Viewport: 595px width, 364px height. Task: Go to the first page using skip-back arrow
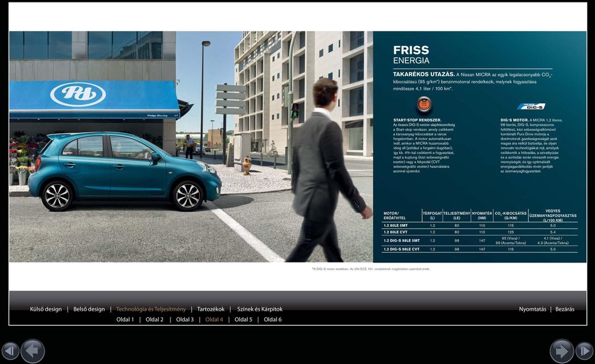[9, 351]
